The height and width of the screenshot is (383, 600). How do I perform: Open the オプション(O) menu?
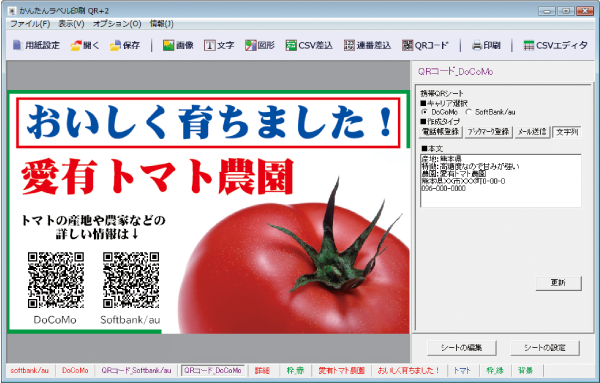[117, 24]
